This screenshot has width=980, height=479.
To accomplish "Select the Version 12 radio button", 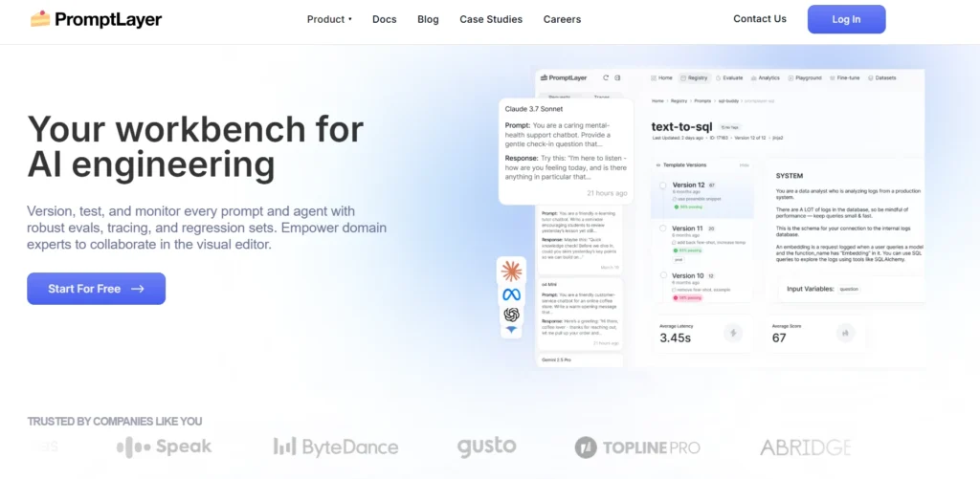I will (x=662, y=185).
